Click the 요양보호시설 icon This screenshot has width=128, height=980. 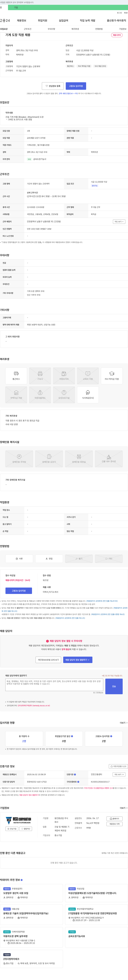(x=64, y=395)
